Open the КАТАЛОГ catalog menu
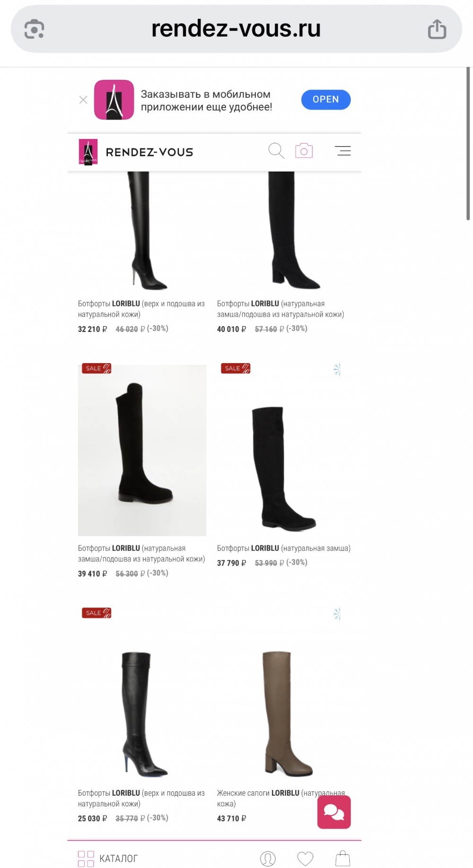Screen dimensions: 473x868 tap(108, 858)
